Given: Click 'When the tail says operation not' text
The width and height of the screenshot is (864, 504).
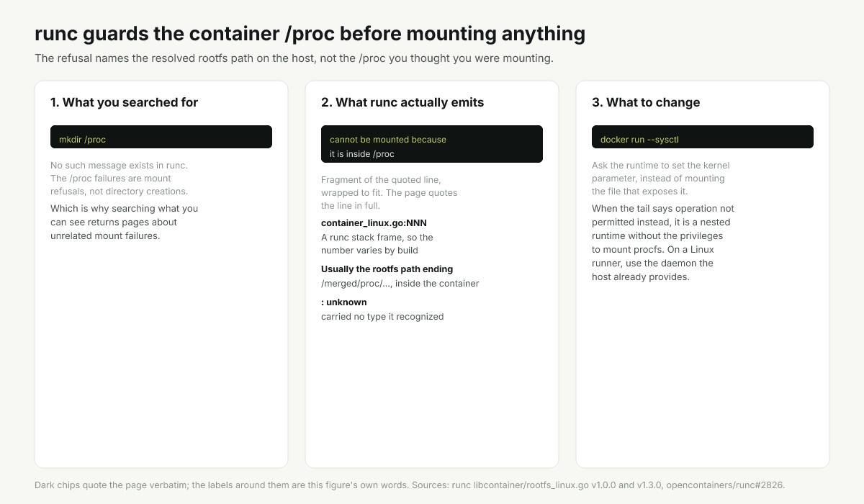Looking at the screenshot, I should pyautogui.click(x=663, y=209).
